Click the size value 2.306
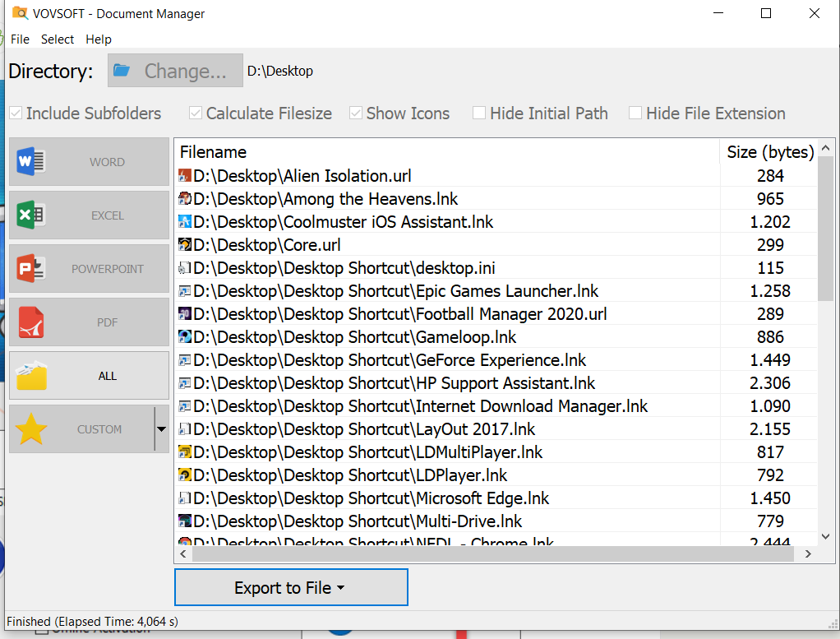The width and height of the screenshot is (840, 639). click(770, 383)
